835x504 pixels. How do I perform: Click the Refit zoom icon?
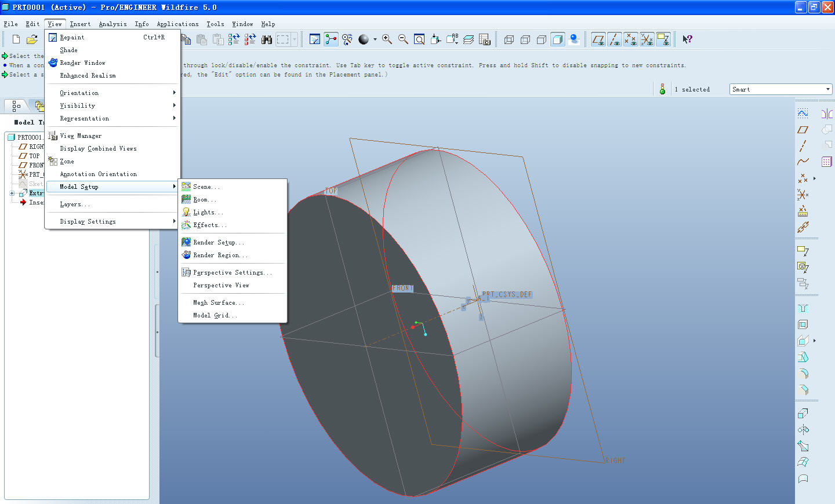(x=419, y=39)
